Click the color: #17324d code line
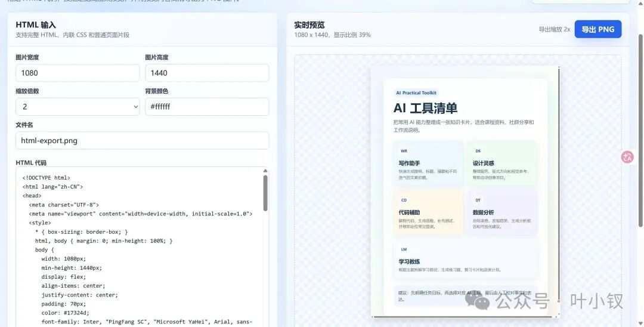This screenshot has width=644, height=327. 66,313
